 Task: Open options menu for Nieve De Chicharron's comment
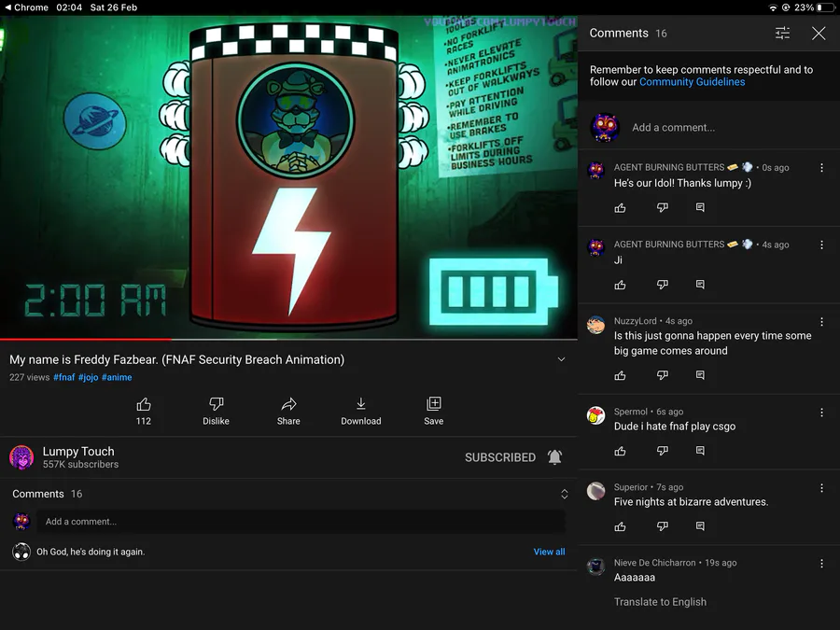pyautogui.click(x=821, y=564)
